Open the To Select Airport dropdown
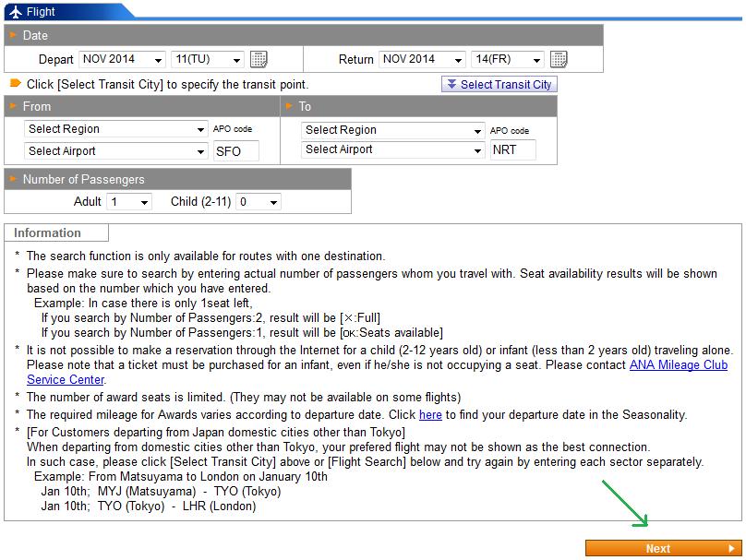This screenshot has height=560, width=746. click(393, 149)
